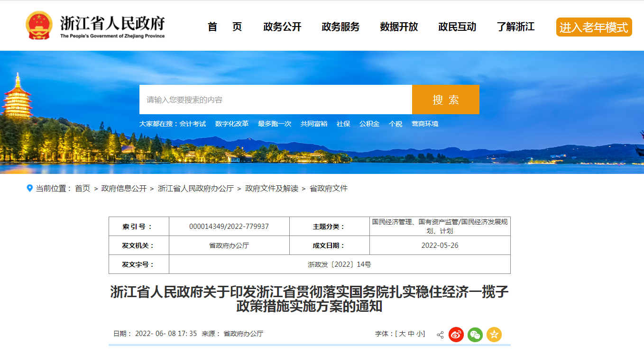Open the 政务服务 menu
The width and height of the screenshot is (644, 354).
[340, 27]
